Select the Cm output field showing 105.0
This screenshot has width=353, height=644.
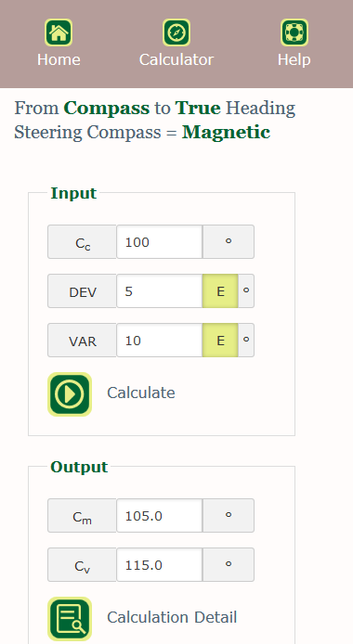pyautogui.click(x=160, y=515)
